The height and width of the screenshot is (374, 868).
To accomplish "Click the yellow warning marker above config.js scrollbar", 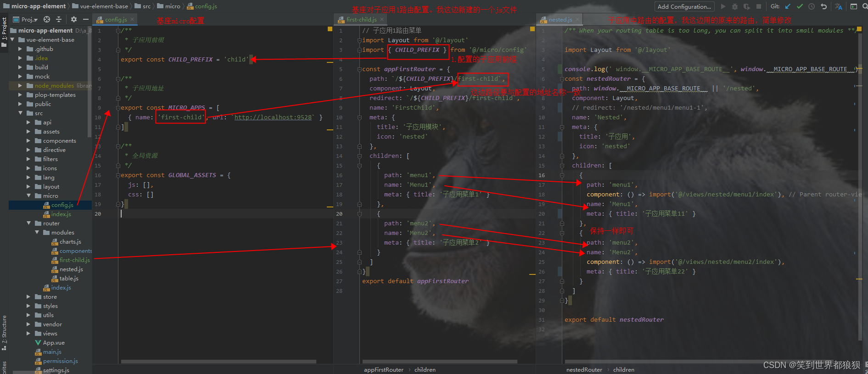I will pyautogui.click(x=330, y=29).
